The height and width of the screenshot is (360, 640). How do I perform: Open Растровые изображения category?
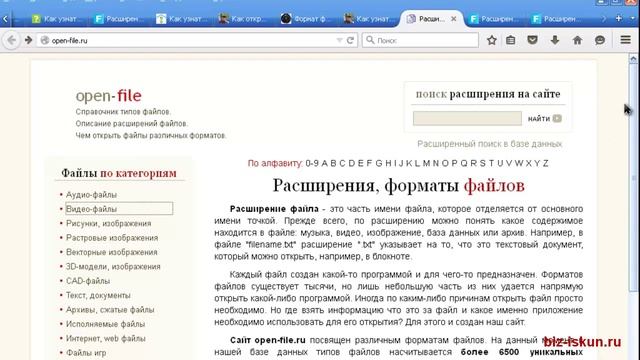pos(112,238)
